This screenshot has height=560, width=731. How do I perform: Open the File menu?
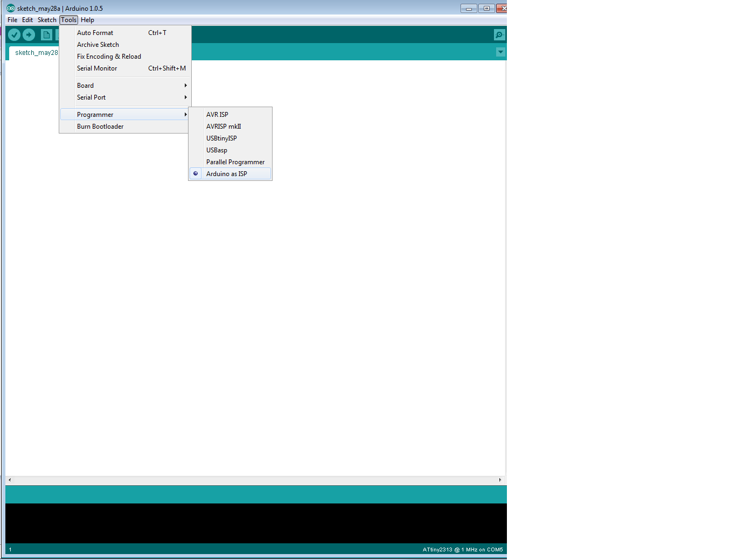(x=12, y=20)
